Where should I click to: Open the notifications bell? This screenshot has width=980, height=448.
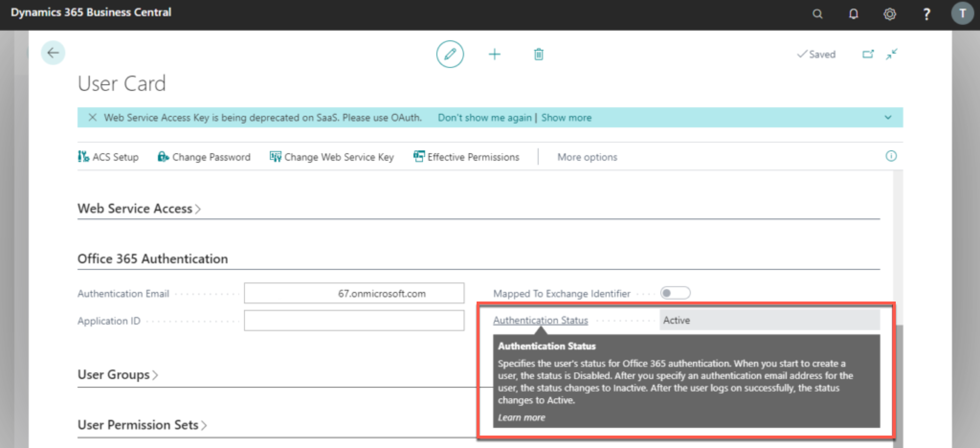pyautogui.click(x=853, y=14)
